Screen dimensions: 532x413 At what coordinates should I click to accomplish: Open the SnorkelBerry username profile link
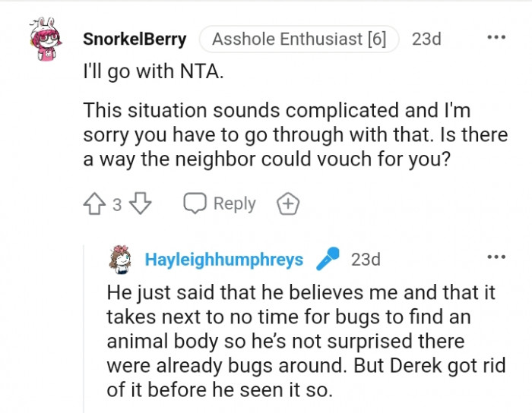coord(135,39)
